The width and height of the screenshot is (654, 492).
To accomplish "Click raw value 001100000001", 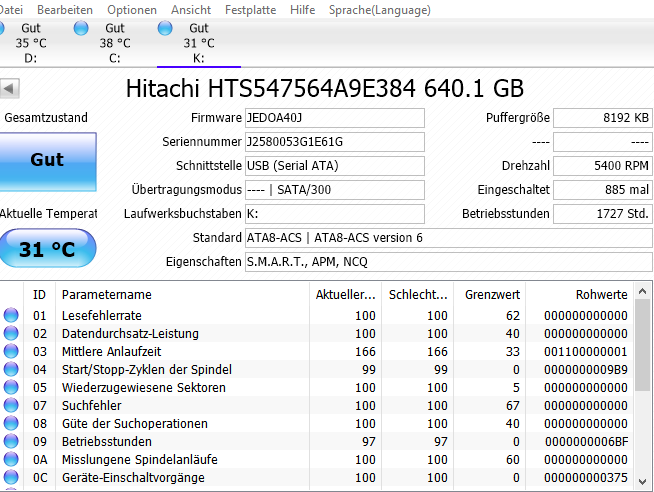I will click(586, 351).
